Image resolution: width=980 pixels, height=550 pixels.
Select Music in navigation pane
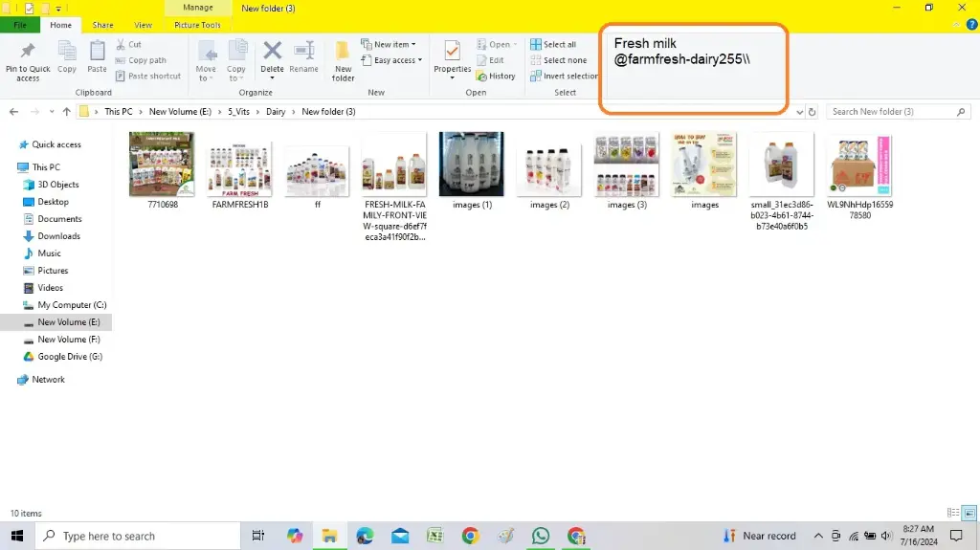coord(42,253)
